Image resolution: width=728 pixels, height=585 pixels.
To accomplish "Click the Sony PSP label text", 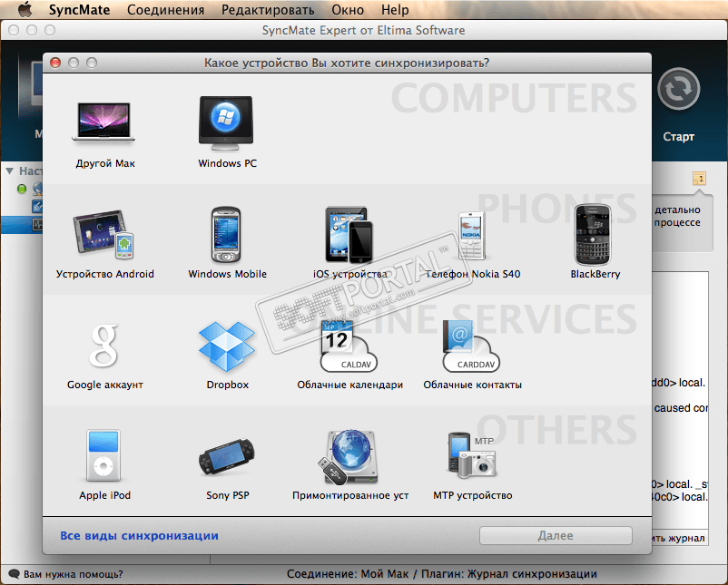I will pos(228,495).
